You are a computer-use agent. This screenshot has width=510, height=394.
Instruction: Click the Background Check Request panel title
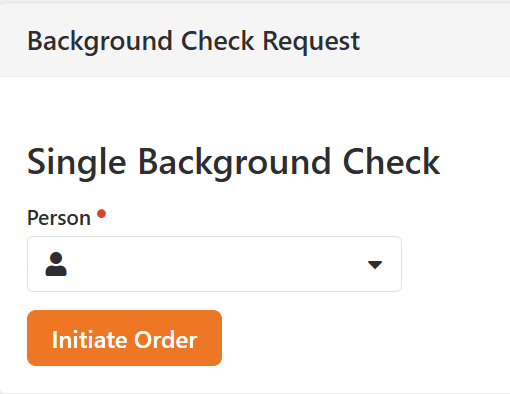(x=194, y=41)
